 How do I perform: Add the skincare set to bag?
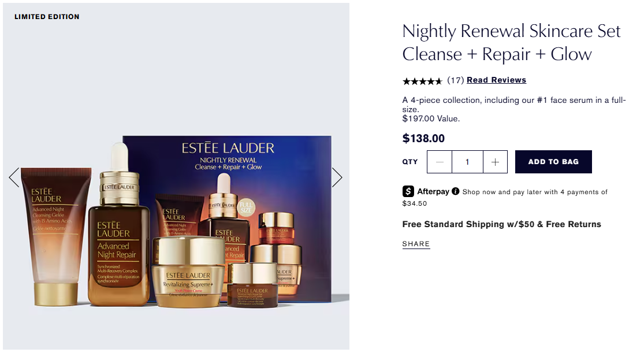coord(553,162)
